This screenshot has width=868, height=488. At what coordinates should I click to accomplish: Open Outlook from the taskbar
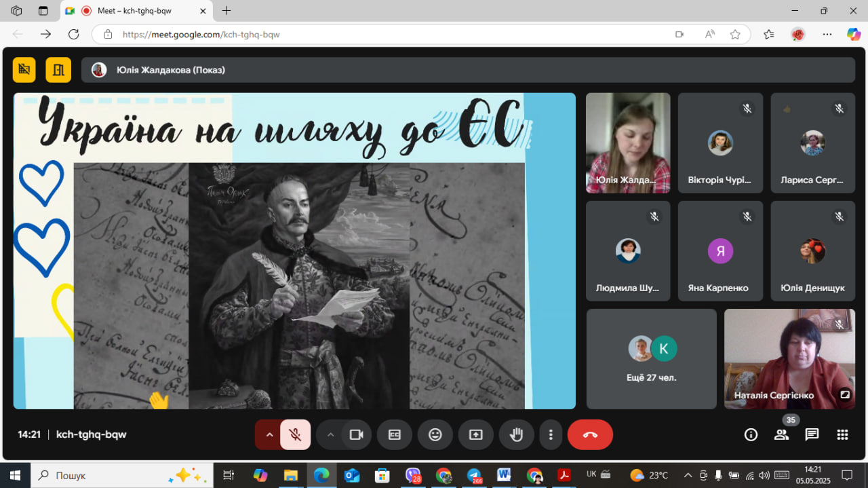tap(351, 475)
